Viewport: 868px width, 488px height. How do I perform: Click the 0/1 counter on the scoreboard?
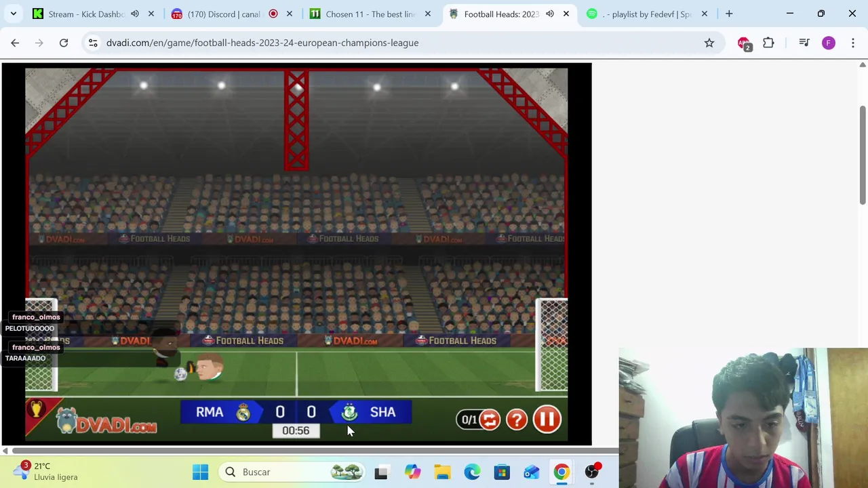469,420
